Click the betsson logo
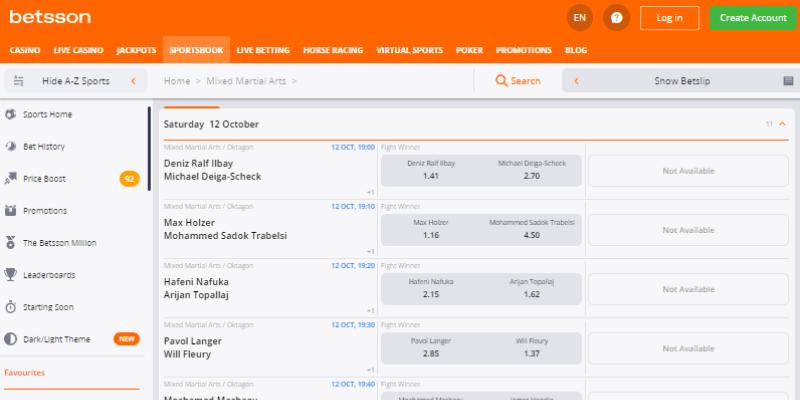The image size is (800, 400). click(50, 17)
